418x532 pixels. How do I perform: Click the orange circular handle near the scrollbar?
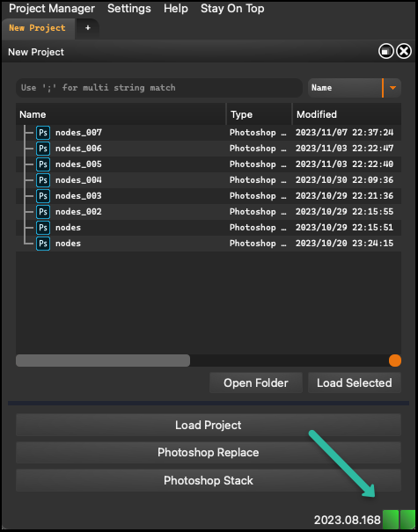[x=395, y=361]
